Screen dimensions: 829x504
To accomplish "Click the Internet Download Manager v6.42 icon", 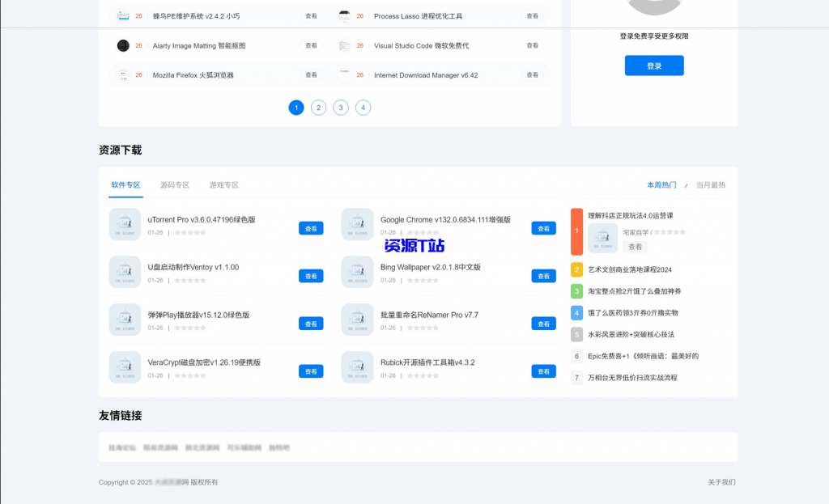I will pos(344,75).
